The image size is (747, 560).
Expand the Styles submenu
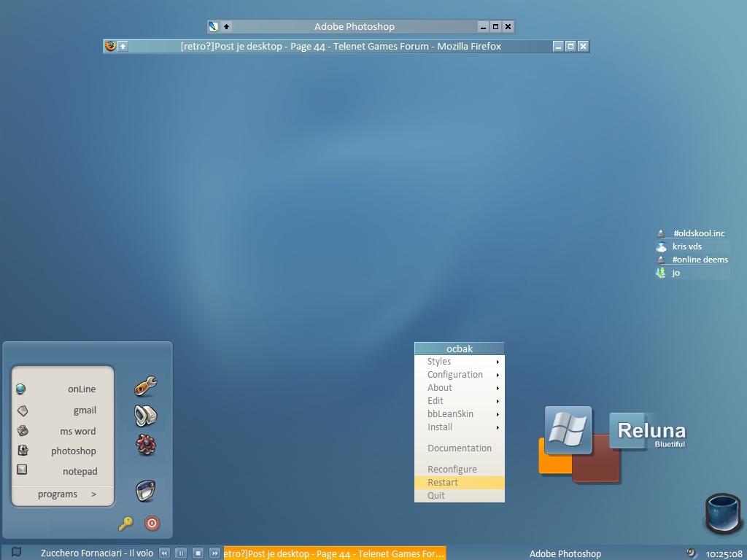(460, 362)
